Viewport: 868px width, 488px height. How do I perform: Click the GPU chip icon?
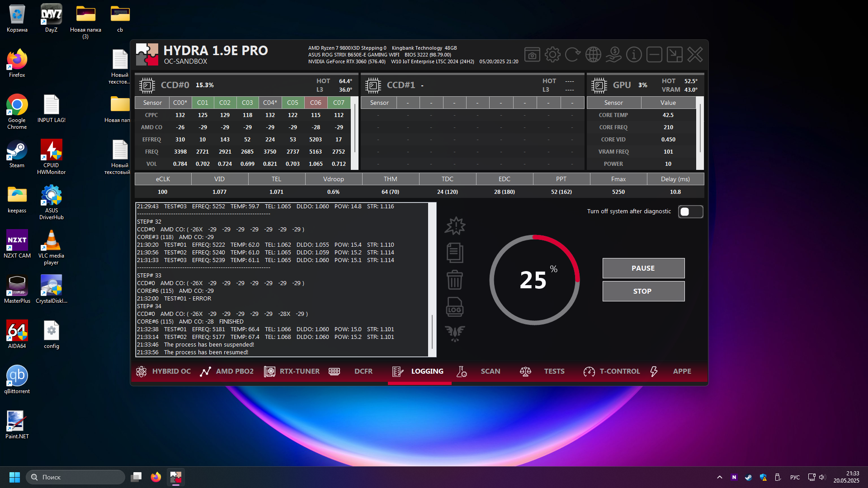point(599,85)
